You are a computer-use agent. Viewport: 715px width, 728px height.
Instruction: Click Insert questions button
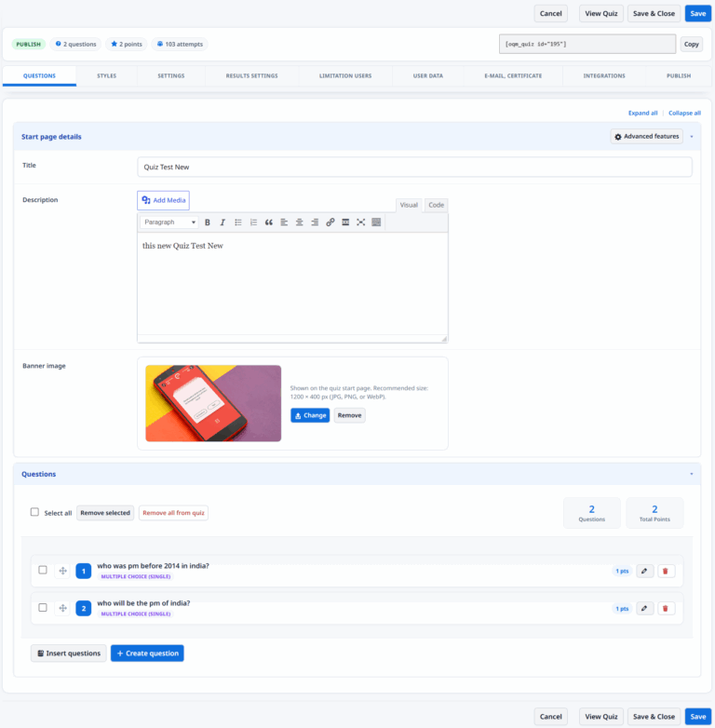(69, 654)
